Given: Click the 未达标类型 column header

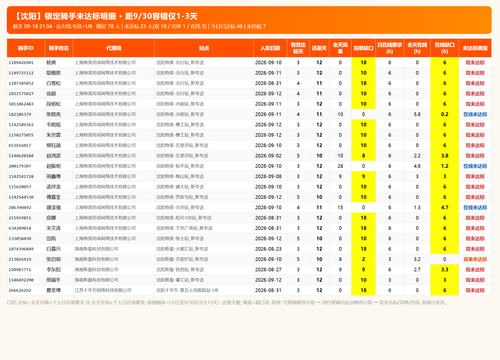Looking at the screenshot, I should 475,48.
